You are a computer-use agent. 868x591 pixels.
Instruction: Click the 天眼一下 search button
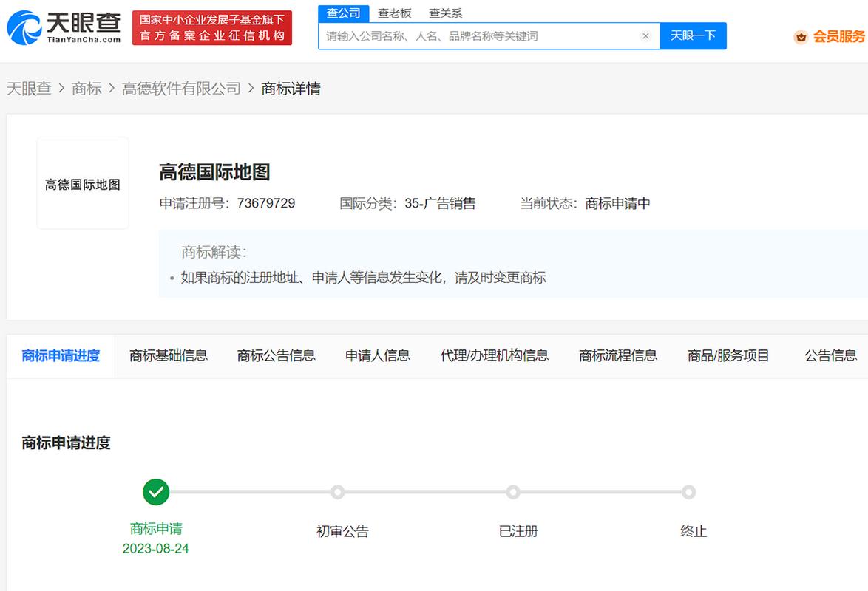(693, 36)
